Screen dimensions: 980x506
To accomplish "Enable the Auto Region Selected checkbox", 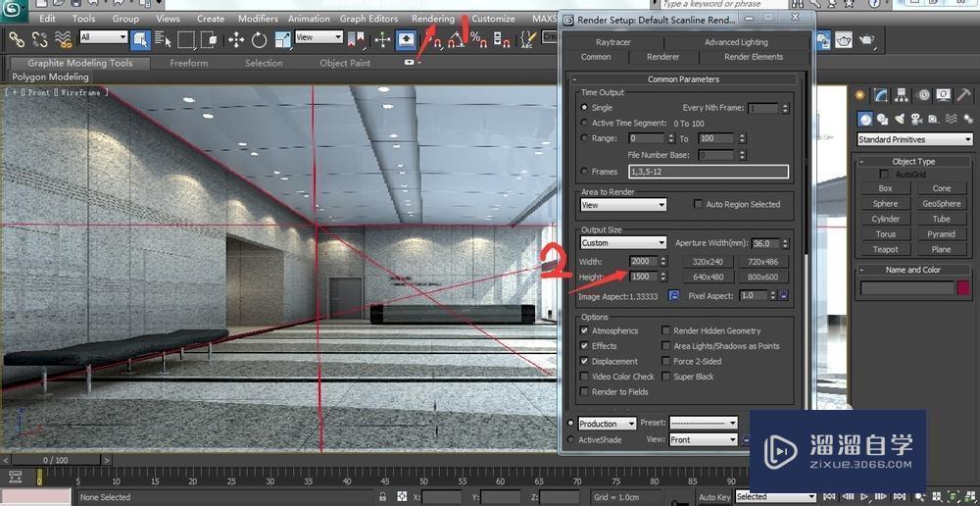I will point(698,204).
